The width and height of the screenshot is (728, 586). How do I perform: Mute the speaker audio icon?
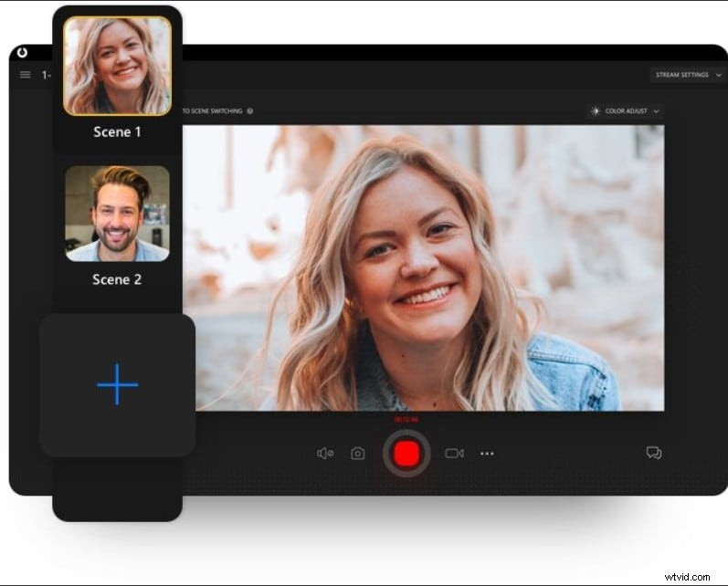coord(325,453)
